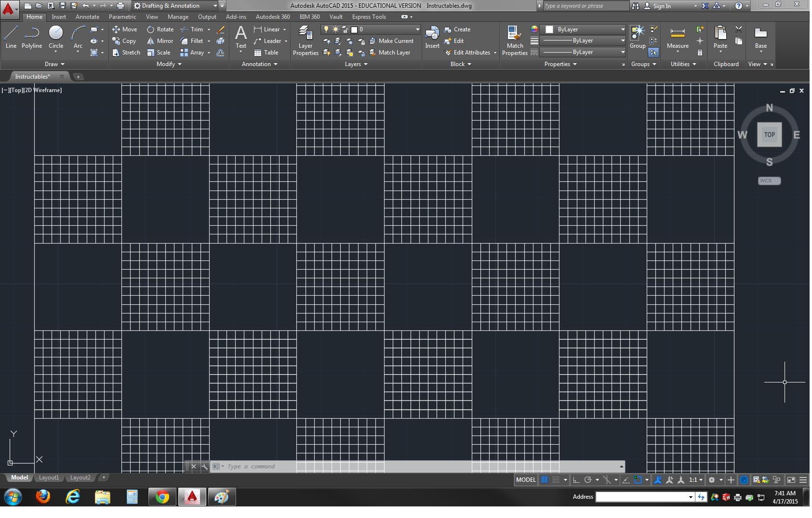The image size is (812, 518).
Task: Expand the Annotation panel
Action: pyautogui.click(x=260, y=64)
